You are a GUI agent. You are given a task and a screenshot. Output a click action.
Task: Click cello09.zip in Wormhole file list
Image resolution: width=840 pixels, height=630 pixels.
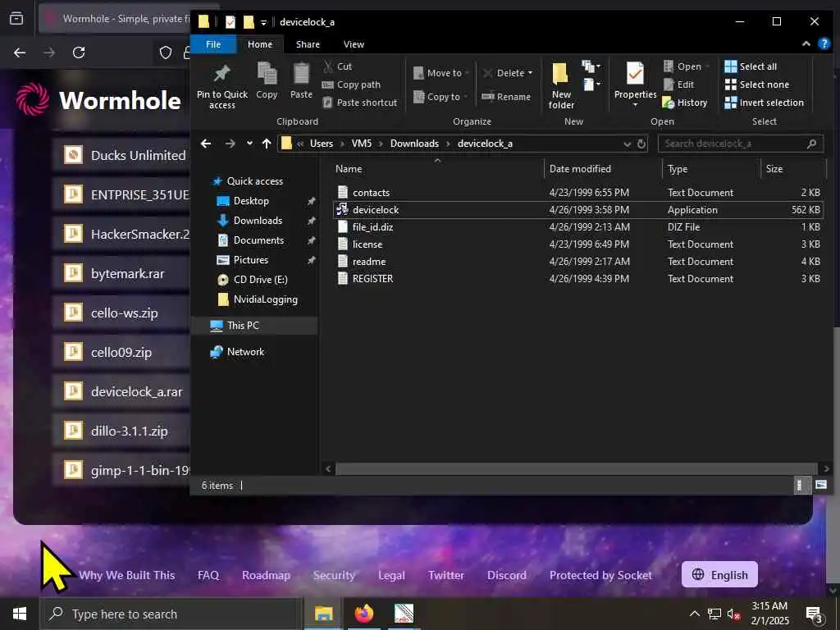pos(121,353)
